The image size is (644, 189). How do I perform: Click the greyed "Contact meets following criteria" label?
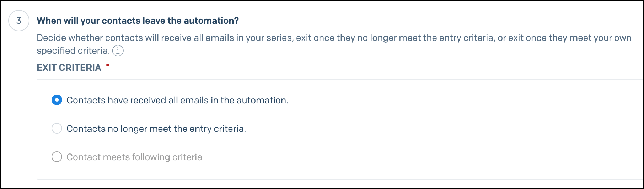point(134,157)
